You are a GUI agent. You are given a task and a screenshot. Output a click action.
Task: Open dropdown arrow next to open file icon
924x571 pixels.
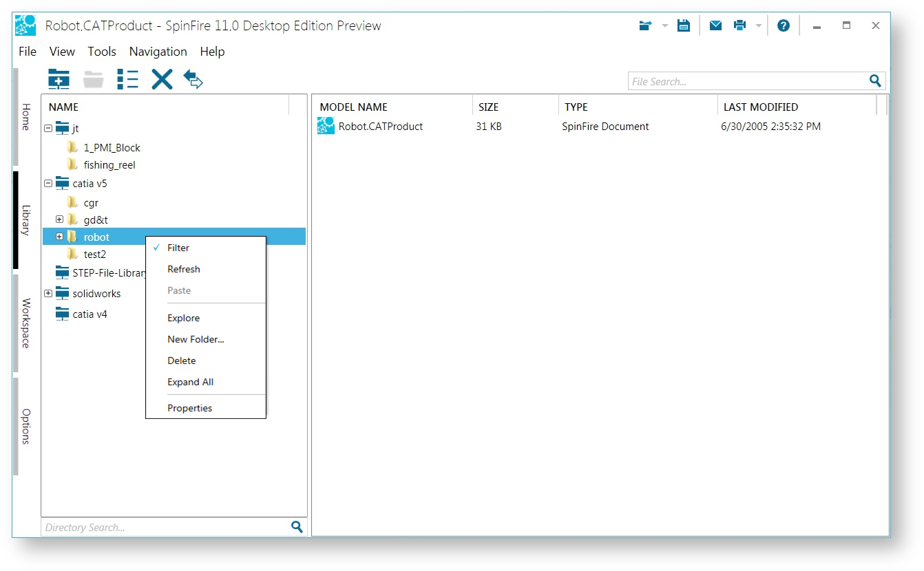pyautogui.click(x=665, y=25)
